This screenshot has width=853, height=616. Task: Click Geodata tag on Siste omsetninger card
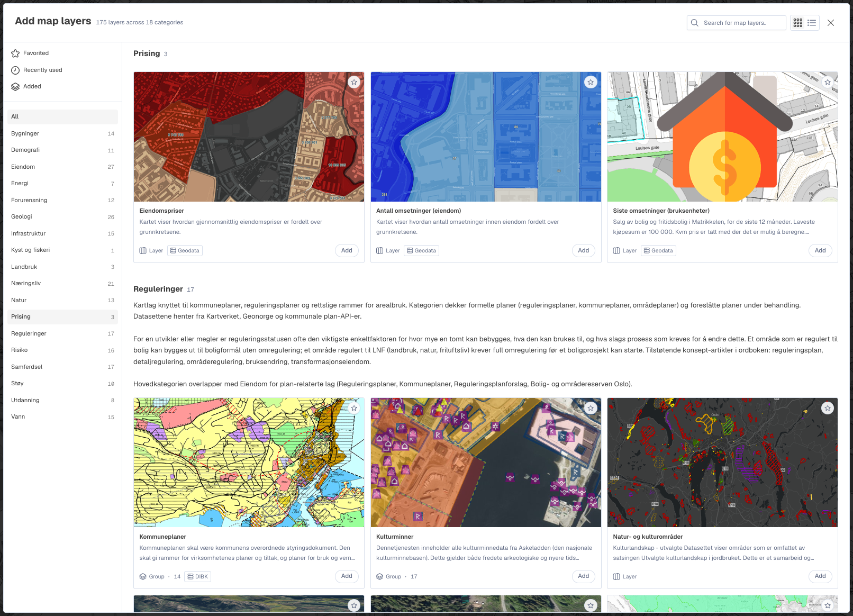(x=658, y=250)
